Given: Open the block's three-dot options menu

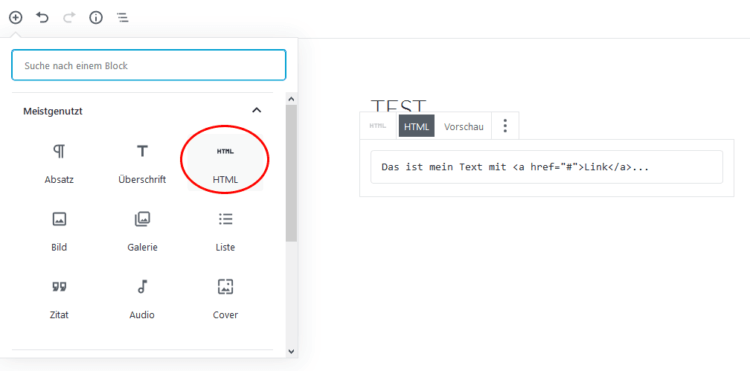Looking at the screenshot, I should tap(505, 126).
